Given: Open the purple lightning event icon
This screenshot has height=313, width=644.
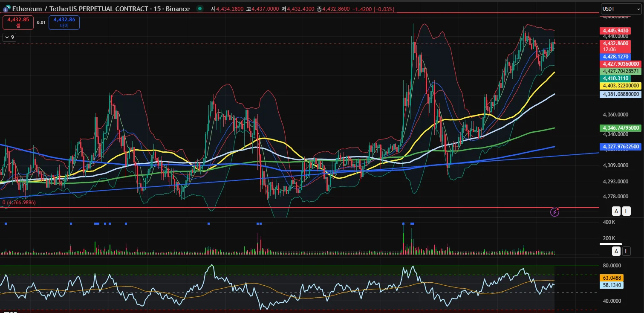Looking at the screenshot, I should (x=554, y=212).
